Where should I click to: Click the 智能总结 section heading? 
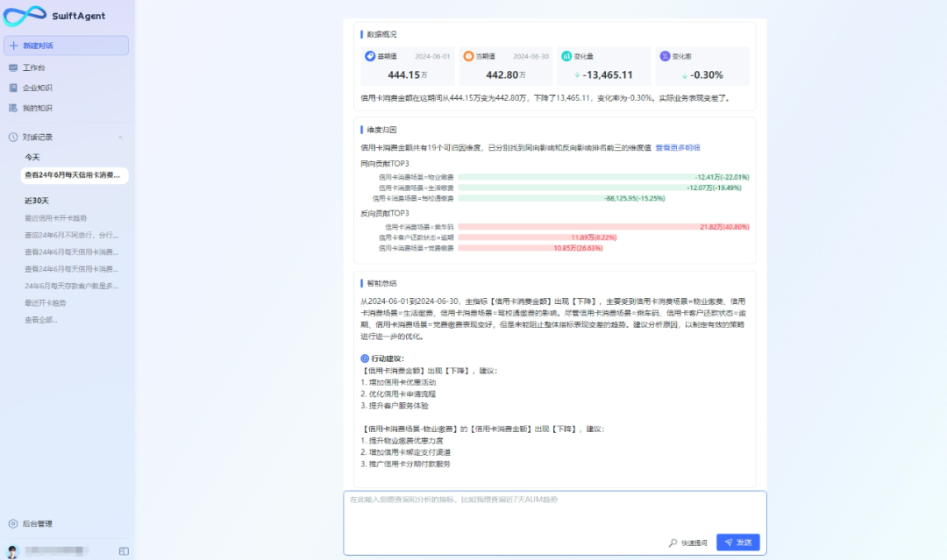tap(381, 283)
